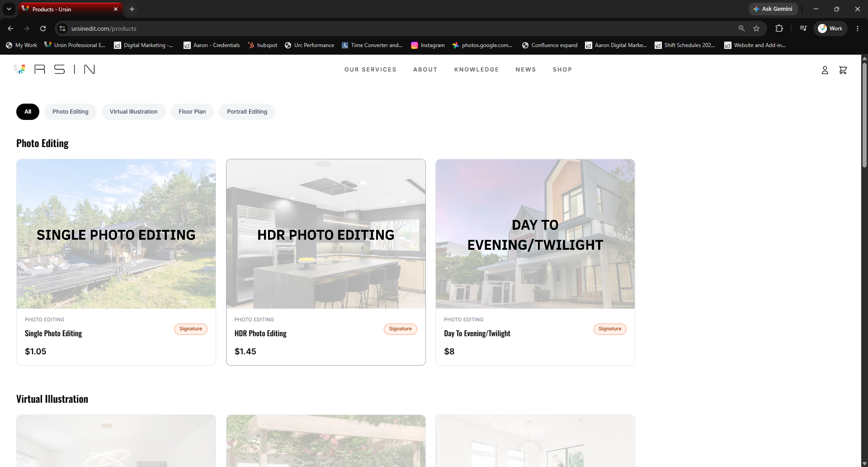Click the Single Photo Editing product title

point(53,334)
